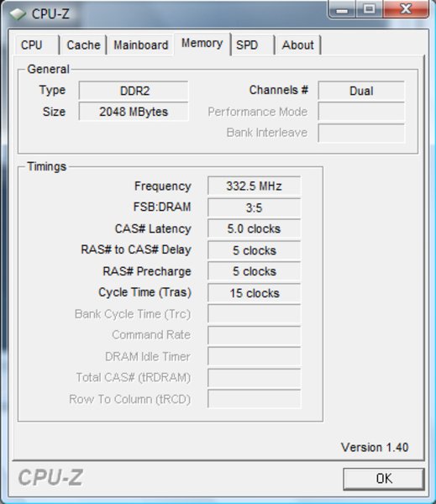Click the CAS# Latency 5.0 clocks field
Viewport: 436px width, 504px height.
[254, 228]
